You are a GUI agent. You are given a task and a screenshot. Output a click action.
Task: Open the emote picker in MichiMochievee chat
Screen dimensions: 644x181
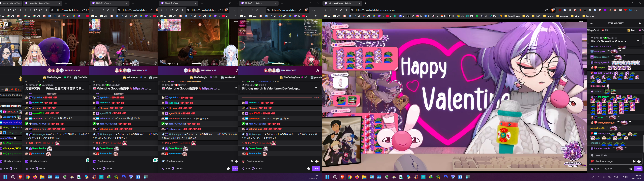pyautogui.click(x=639, y=162)
